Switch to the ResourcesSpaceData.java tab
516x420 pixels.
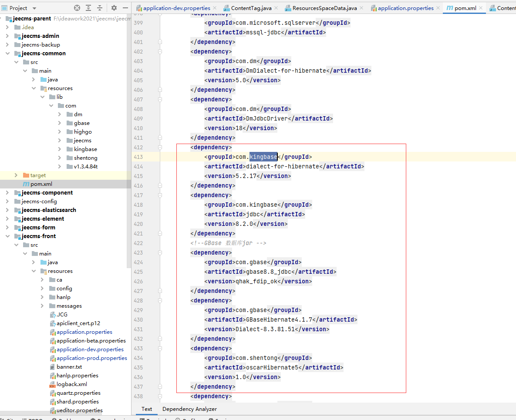(324, 8)
